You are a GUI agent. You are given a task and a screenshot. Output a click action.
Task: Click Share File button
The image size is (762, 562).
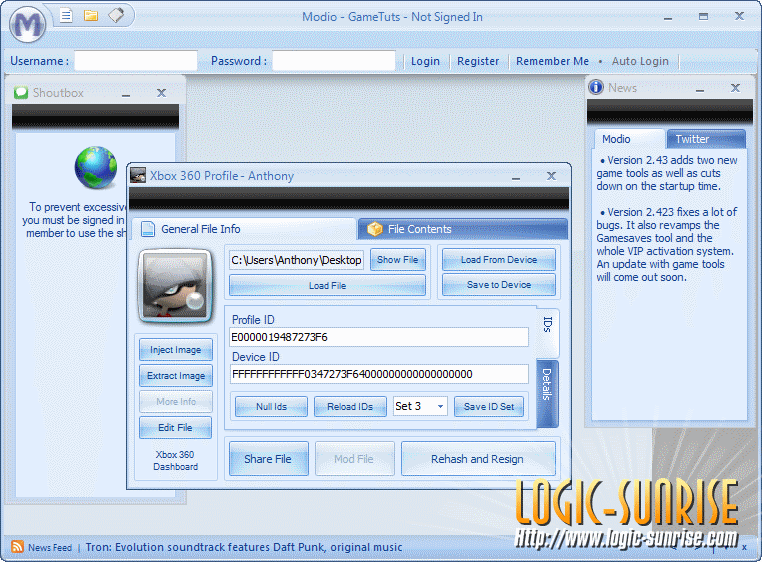pyautogui.click(x=268, y=458)
